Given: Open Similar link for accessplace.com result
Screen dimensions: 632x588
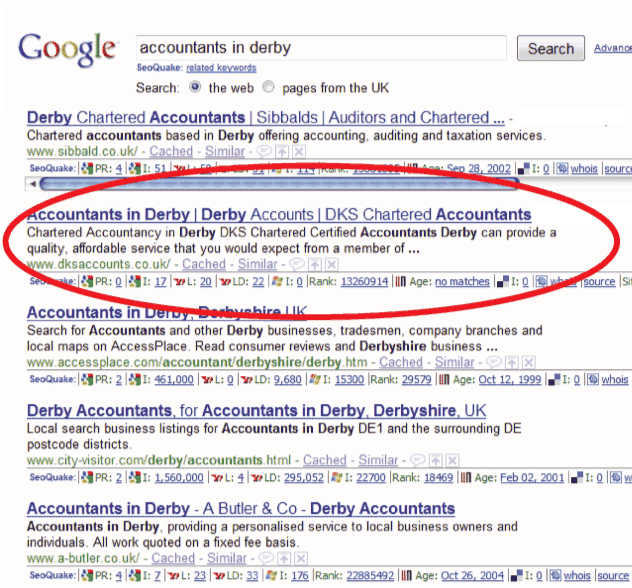Looking at the screenshot, I should tap(454, 362).
